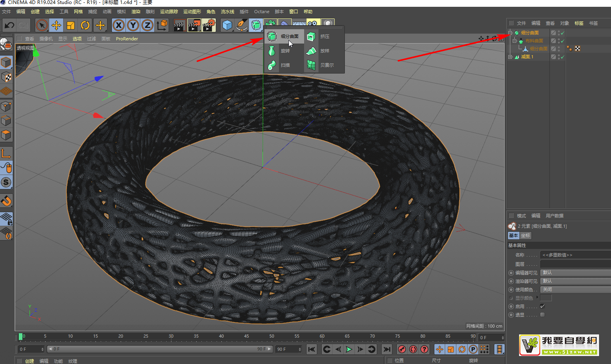Screen dimensions: 611x364
Task: Click the 编辑器可见 animation radio dot
Action: [x=511, y=273]
